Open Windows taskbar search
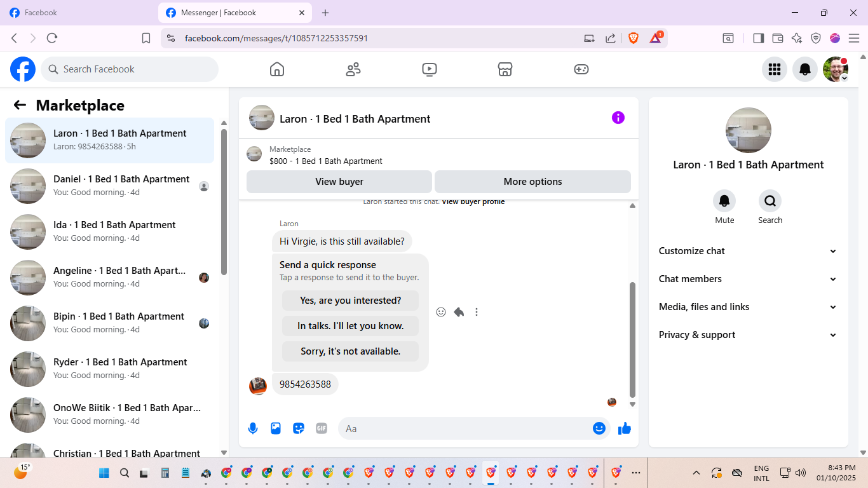Screen dimensions: 868x488 coord(125,473)
